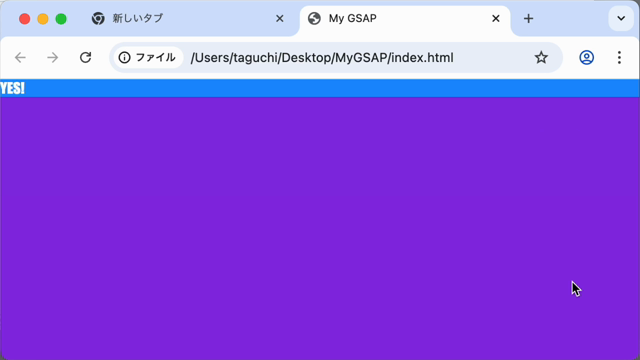The height and width of the screenshot is (360, 640).
Task: Click the green fullscreen window button
Action: click(61, 19)
